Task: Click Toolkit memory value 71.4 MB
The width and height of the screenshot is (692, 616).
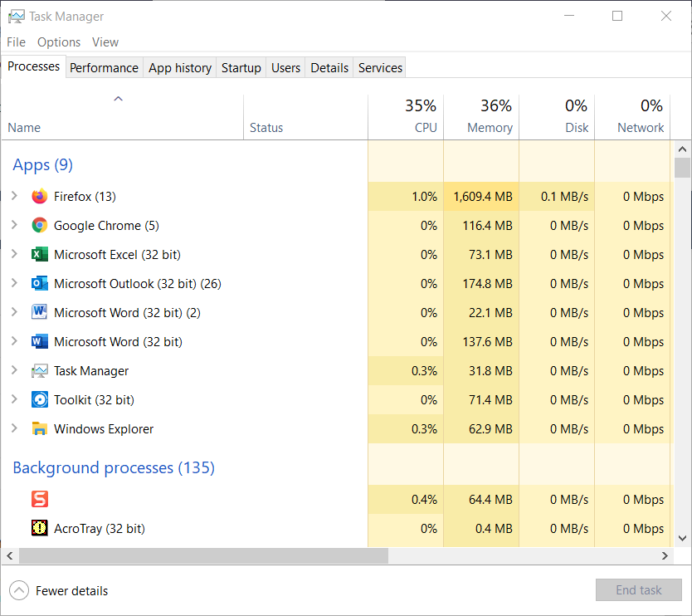Action: pos(490,399)
